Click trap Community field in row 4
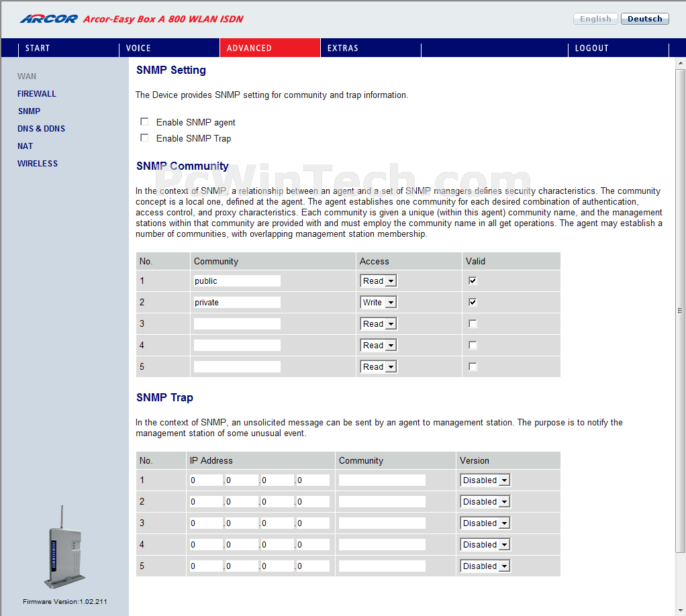686x616 pixels. [382, 544]
